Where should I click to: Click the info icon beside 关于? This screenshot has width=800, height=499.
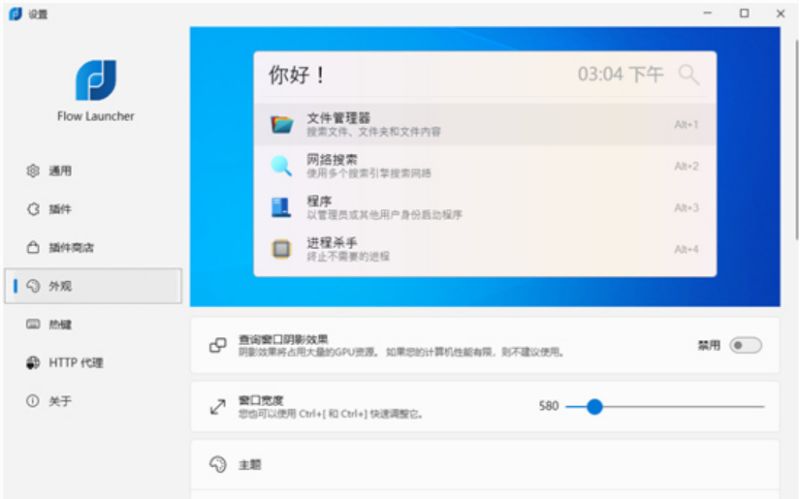[x=32, y=401]
